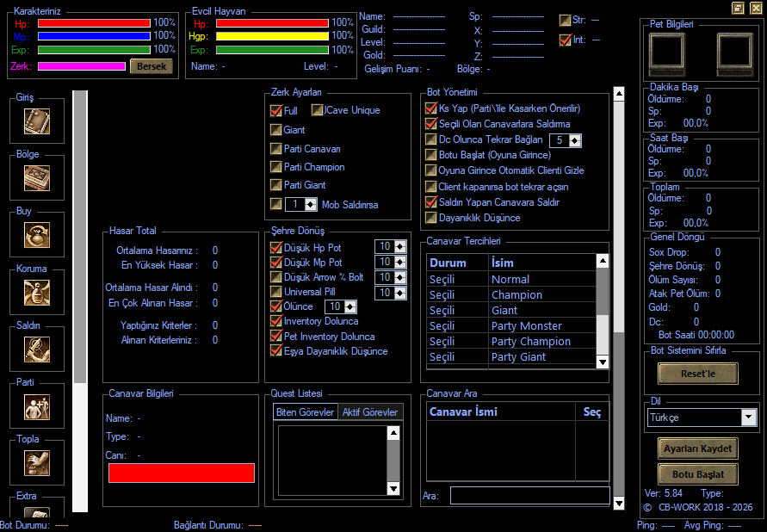Switch to the Biten Görevler tab
The image size is (767, 532).
coord(305,412)
